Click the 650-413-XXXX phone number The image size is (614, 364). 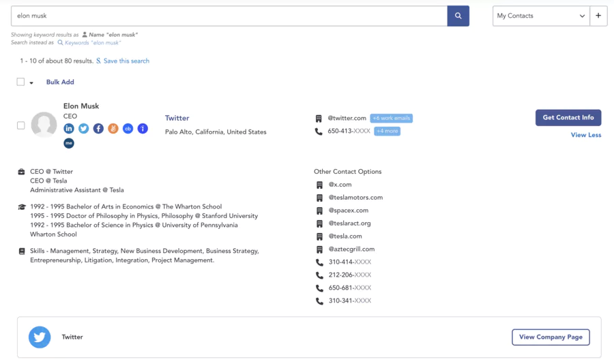[349, 131]
